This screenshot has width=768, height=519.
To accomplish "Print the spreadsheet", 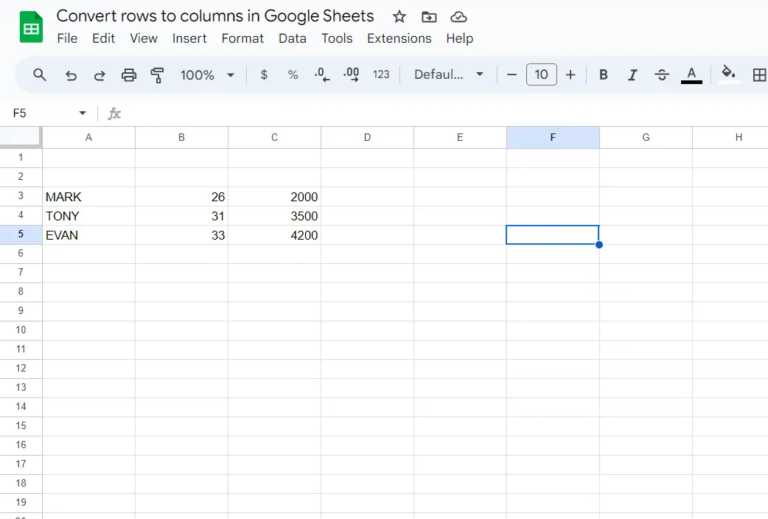I will pos(129,75).
